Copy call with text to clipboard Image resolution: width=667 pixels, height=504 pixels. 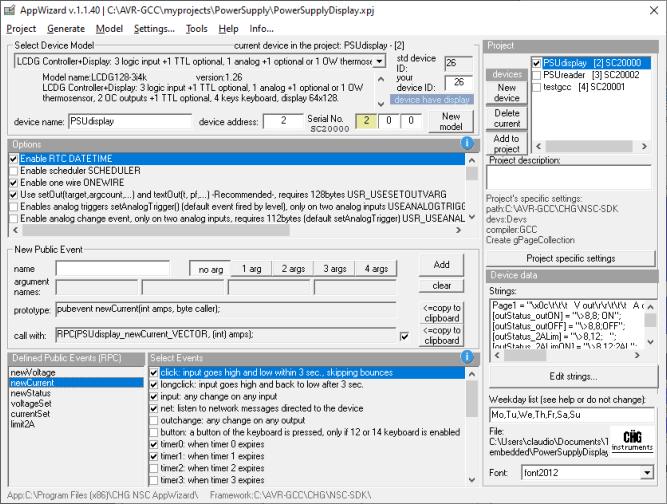(x=441, y=336)
